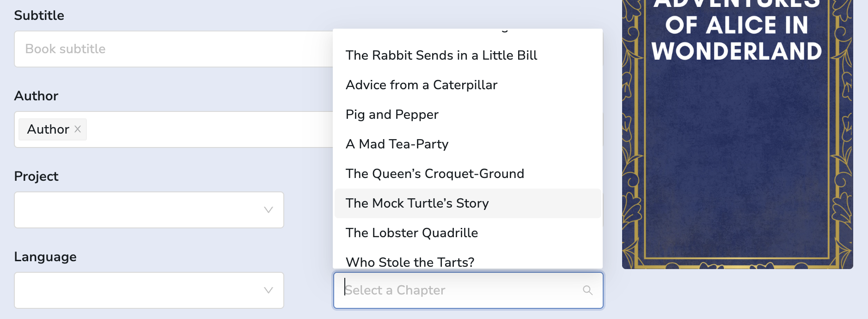868x319 pixels.
Task: Choose 'The Queen's Croquet-Ground' chapter
Action: pyautogui.click(x=434, y=174)
